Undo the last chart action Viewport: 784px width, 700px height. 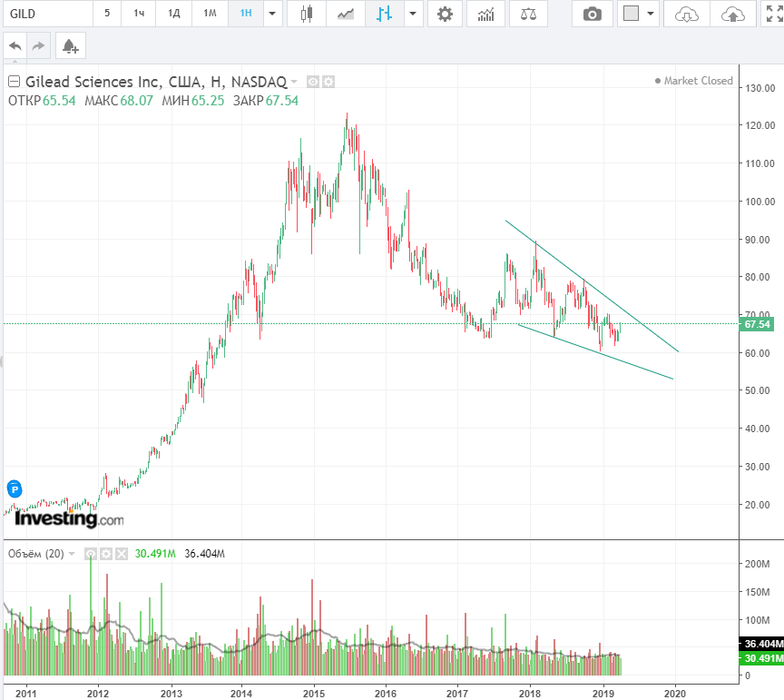coord(15,45)
